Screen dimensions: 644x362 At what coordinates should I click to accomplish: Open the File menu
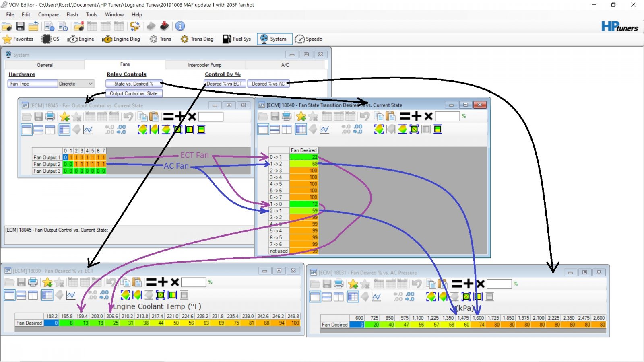(10, 14)
